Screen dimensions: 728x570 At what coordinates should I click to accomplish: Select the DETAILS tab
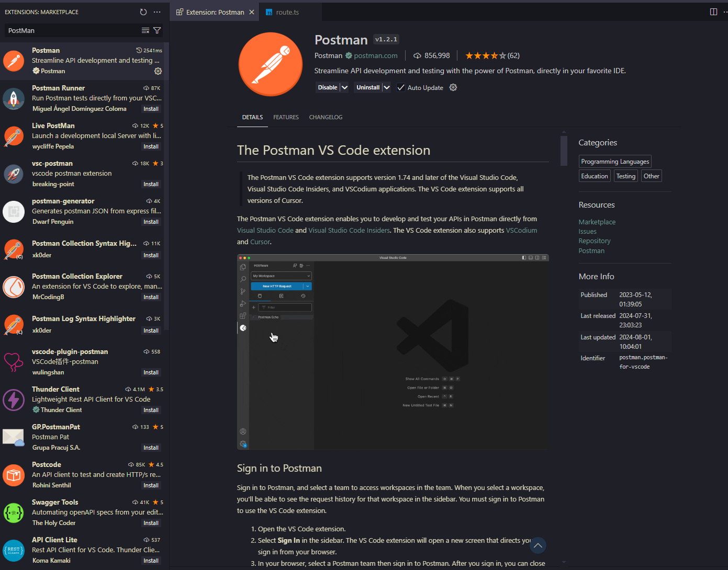(252, 117)
